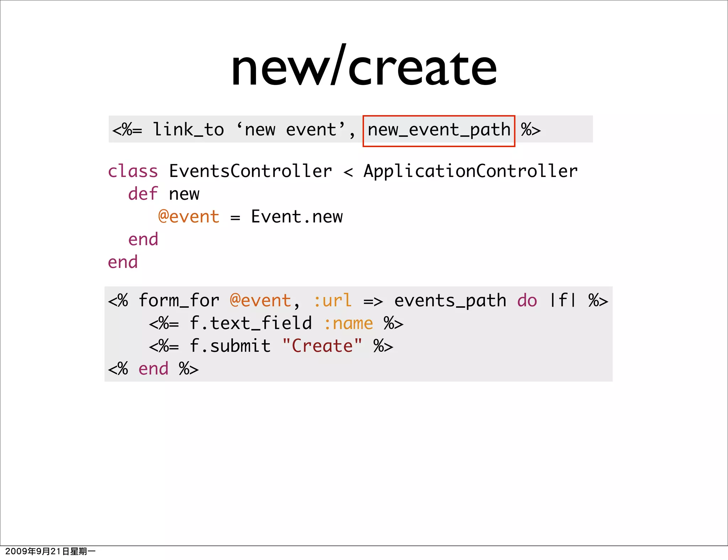Click the |f| block parameter

click(562, 301)
